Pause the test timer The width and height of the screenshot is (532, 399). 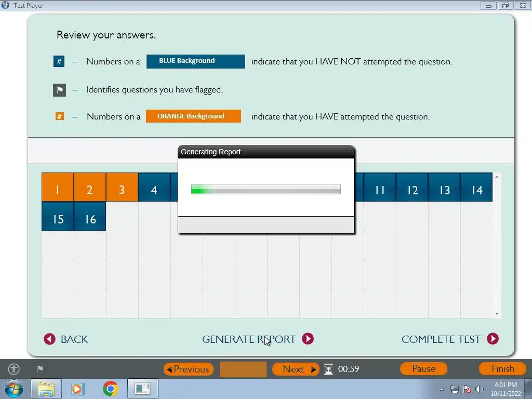coord(423,369)
